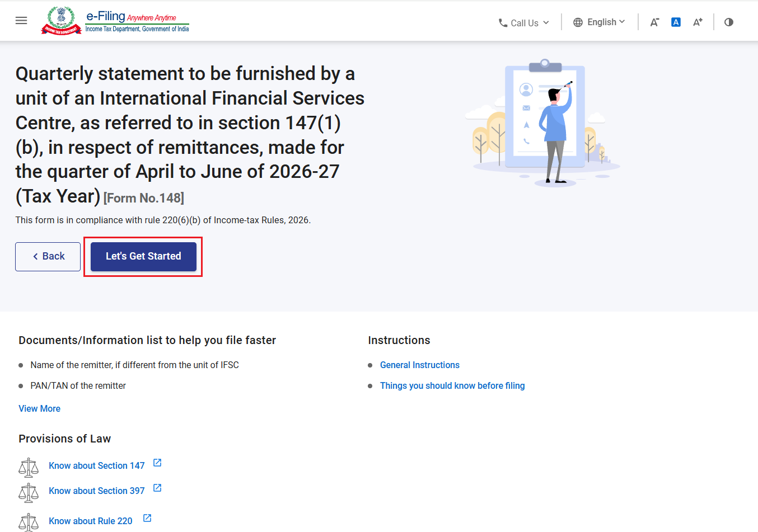Screen dimensions: 758x532
Task: Open the hamburger navigation menu
Action: pyautogui.click(x=21, y=21)
